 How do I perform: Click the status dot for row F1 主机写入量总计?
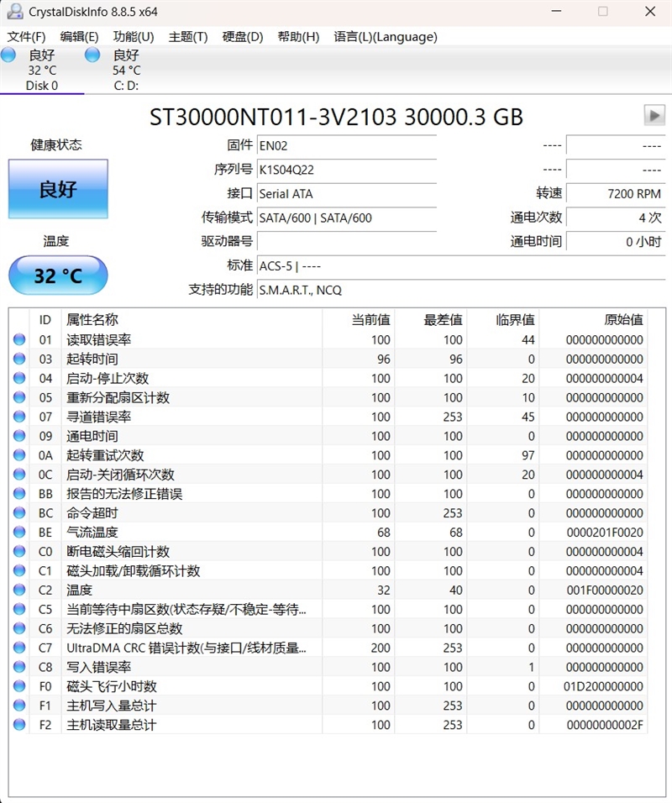tap(19, 706)
